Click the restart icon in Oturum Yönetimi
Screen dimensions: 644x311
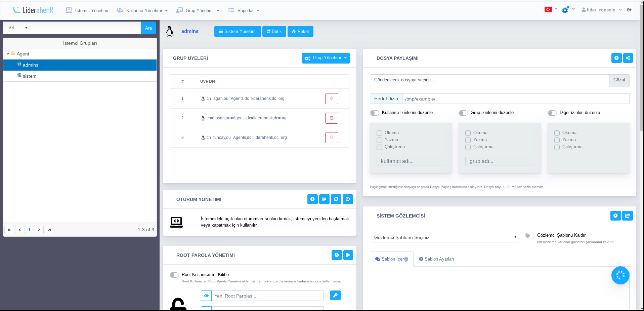336,199
